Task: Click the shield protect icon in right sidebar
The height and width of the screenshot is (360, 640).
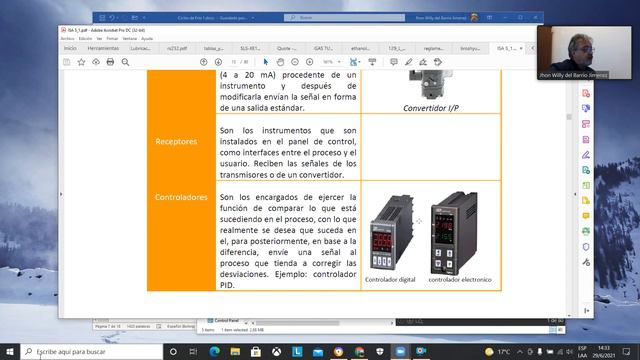Action: [586, 247]
